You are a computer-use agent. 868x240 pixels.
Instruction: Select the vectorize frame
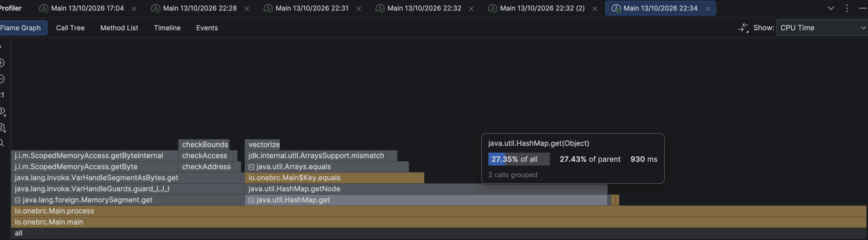[x=263, y=145]
